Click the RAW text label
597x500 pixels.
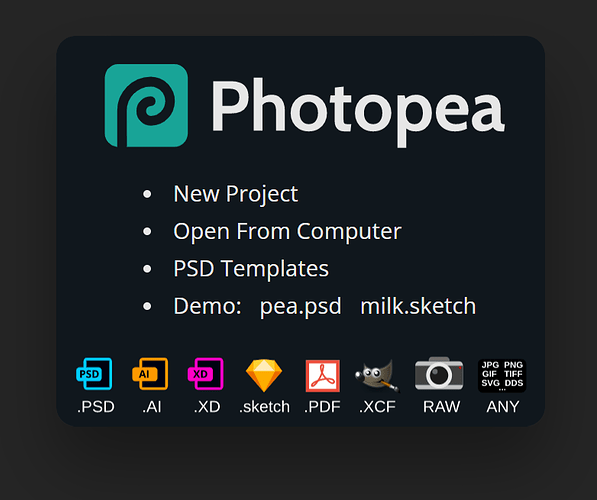(x=441, y=407)
